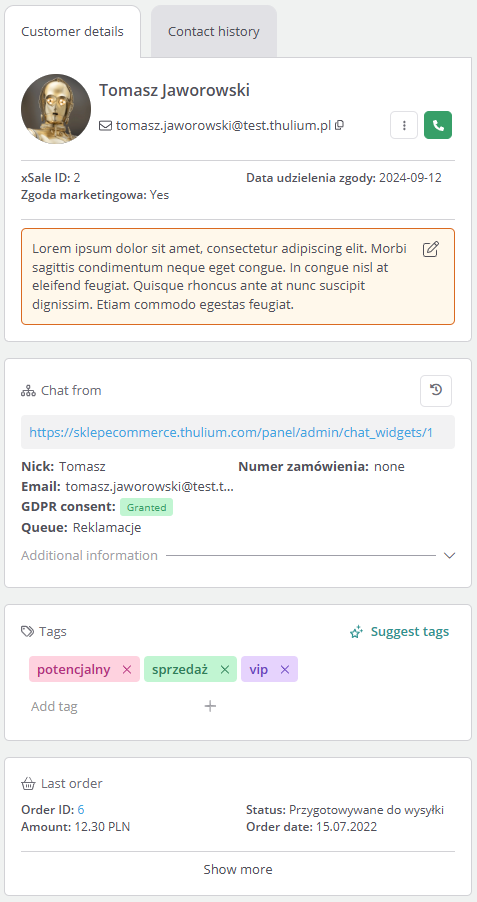This screenshot has height=902, width=477.
Task: Click the vip tag label
Action: [258, 670]
